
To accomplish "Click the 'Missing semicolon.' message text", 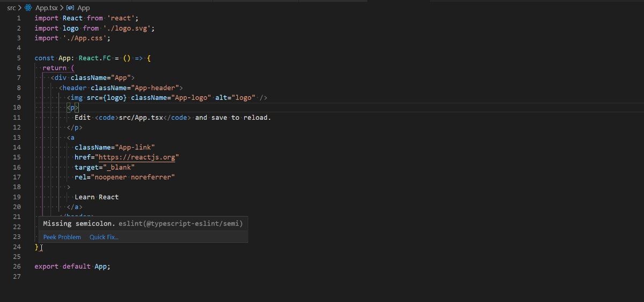I will pos(79,223).
